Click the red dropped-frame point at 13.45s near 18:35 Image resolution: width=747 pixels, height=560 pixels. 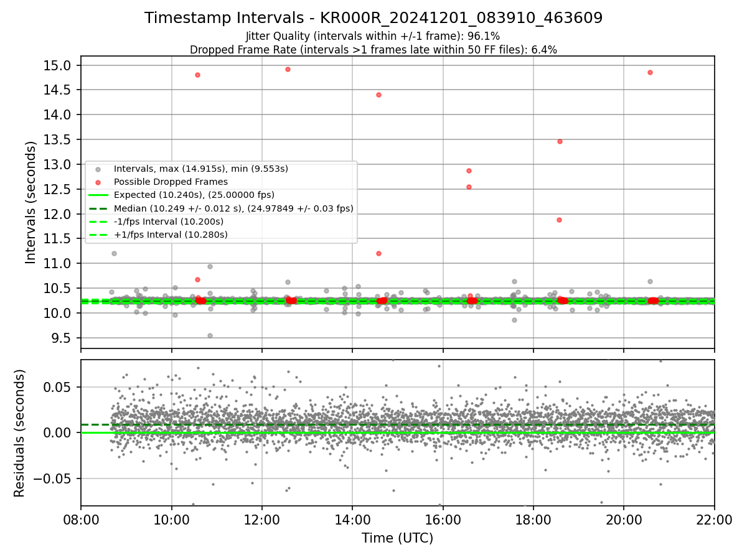[x=560, y=141]
